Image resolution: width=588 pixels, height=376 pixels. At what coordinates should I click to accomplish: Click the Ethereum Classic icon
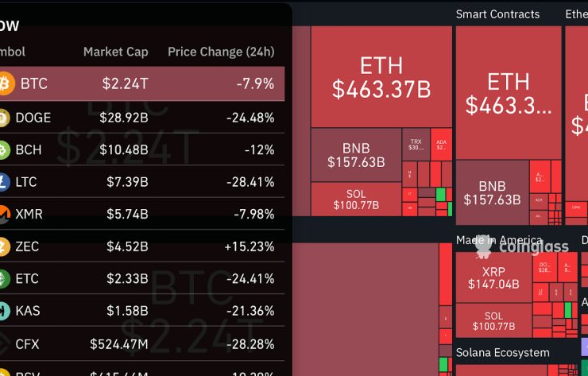coord(3,279)
